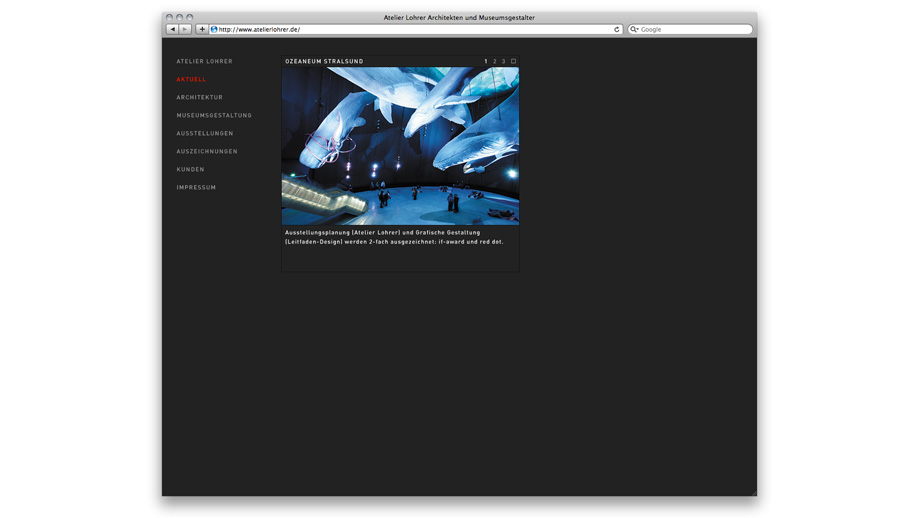Click the reload page icon in address bar

tap(616, 30)
